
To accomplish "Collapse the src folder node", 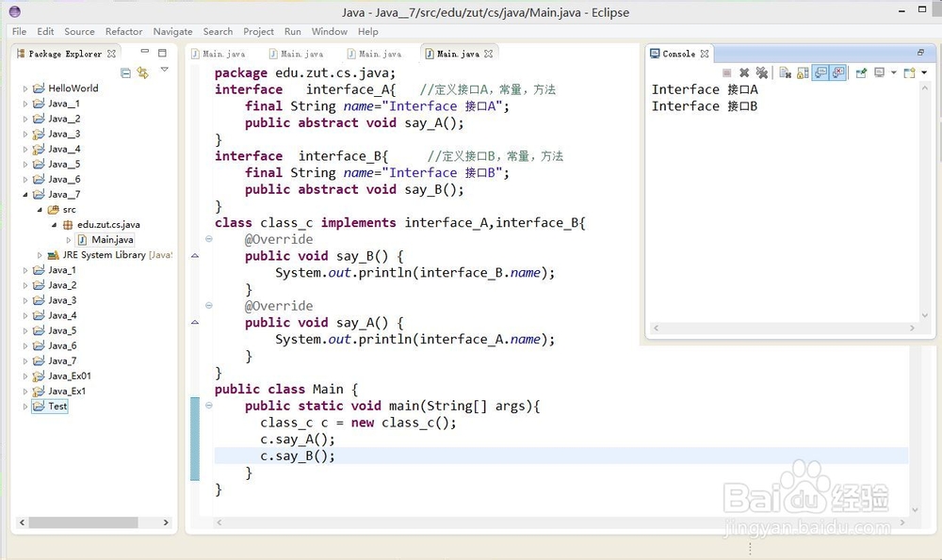I will [x=40, y=210].
